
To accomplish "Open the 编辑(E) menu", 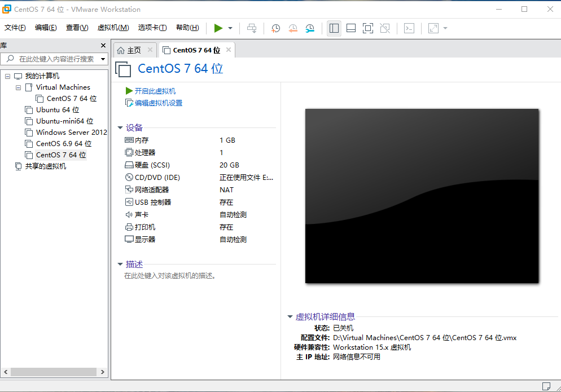I will (x=46, y=28).
